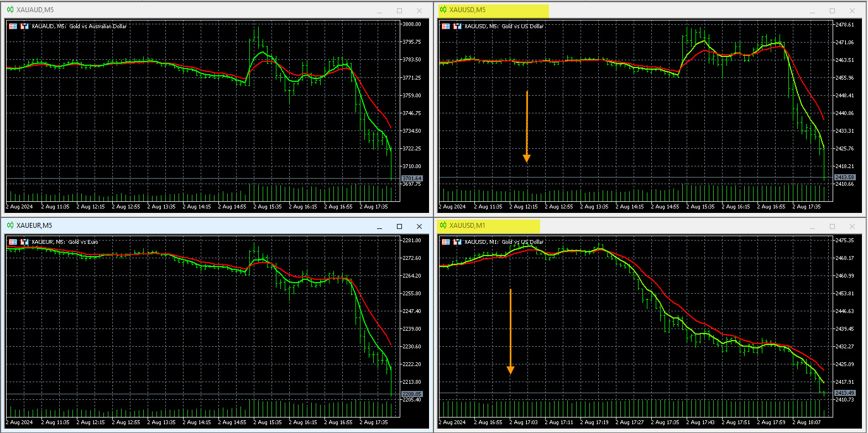Click '2 Aug 18:07' time label in XAUUSD,M1 chart

(x=807, y=422)
